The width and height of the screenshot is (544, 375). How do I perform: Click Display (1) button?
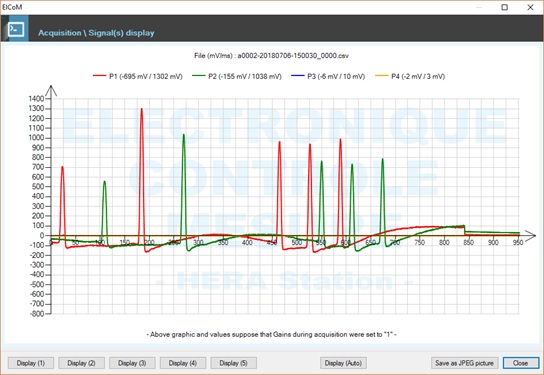(x=31, y=363)
